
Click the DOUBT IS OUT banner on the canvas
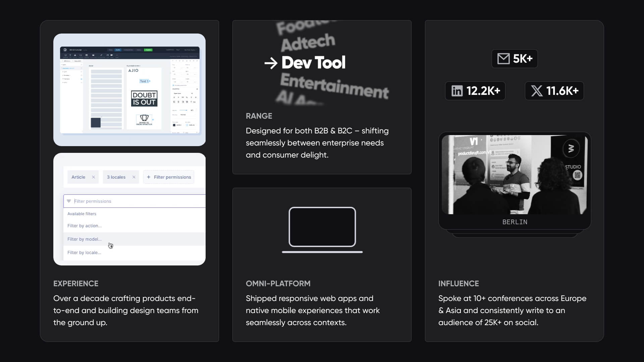pos(144,99)
